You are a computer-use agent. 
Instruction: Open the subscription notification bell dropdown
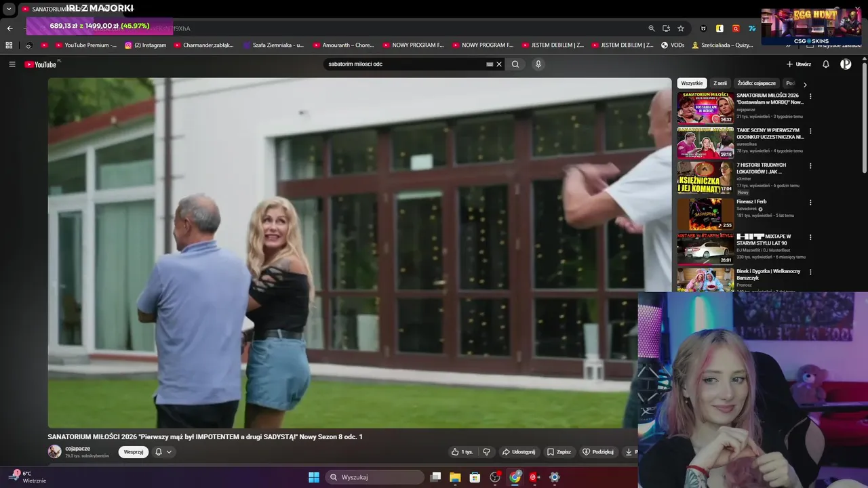click(163, 452)
